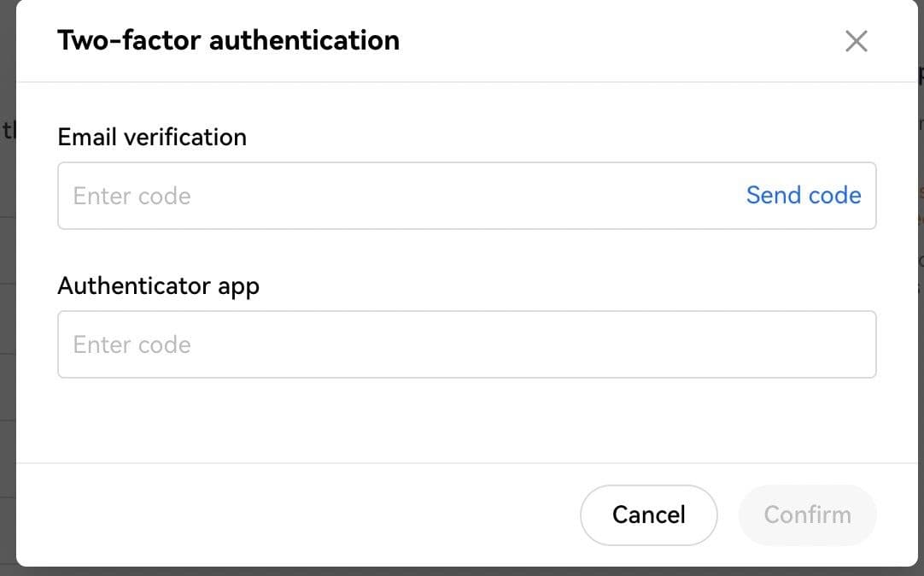The image size is (924, 576).
Task: Submit the codes with Confirm
Action: [x=807, y=514]
